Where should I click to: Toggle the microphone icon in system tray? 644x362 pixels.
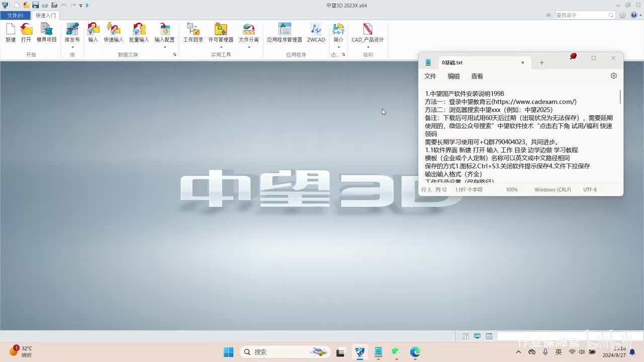click(x=545, y=352)
